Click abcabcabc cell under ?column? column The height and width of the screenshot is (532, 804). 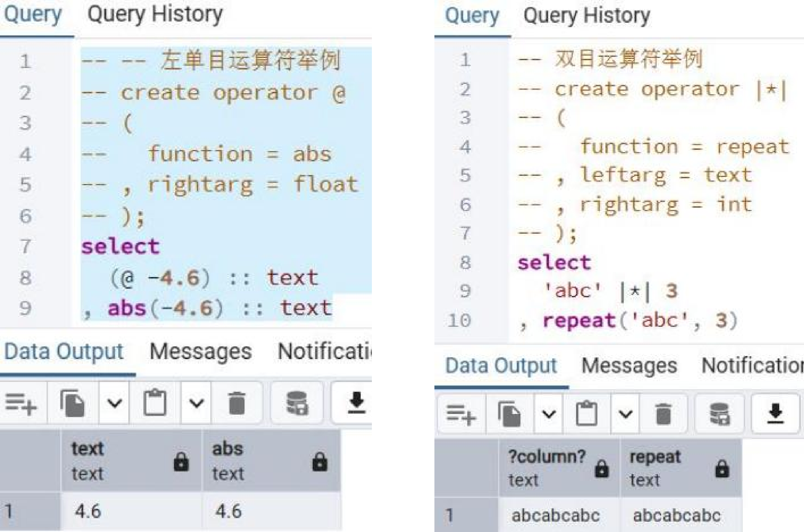coord(559,515)
